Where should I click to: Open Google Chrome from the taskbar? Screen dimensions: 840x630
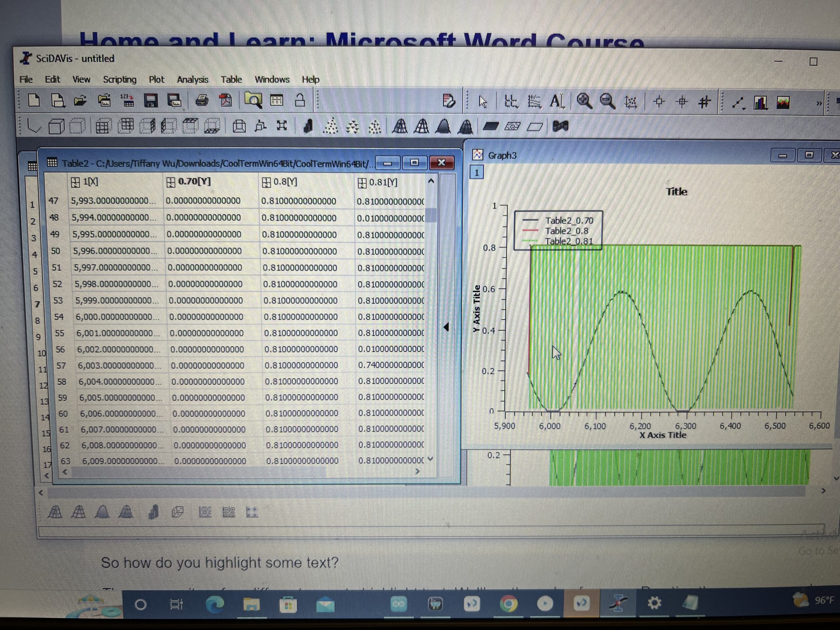pos(508,603)
